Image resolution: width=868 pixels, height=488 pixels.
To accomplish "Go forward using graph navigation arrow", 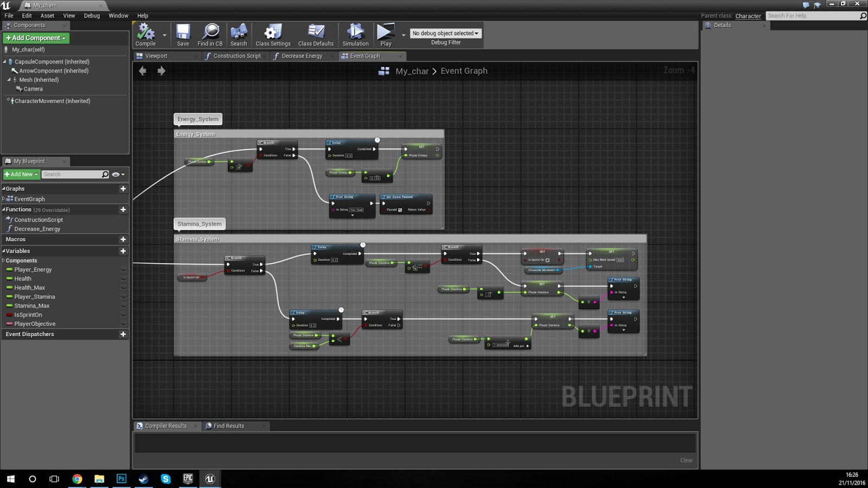I will [161, 71].
